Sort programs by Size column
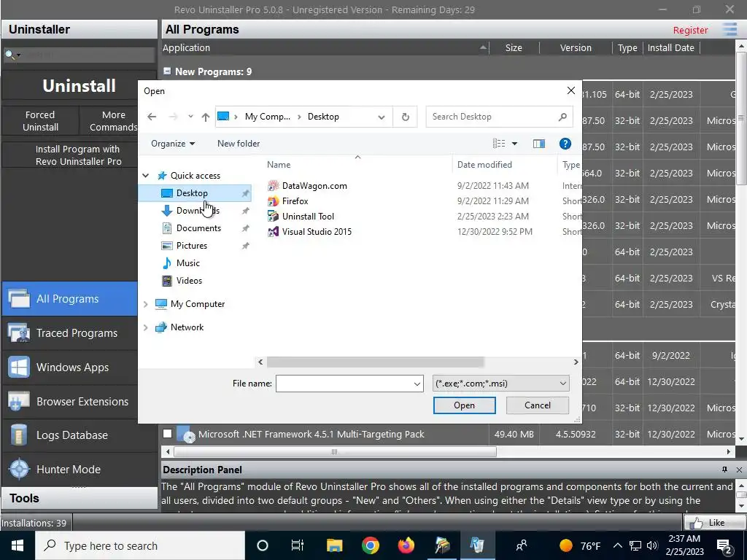Screen dimensions: 747x560 (514, 47)
